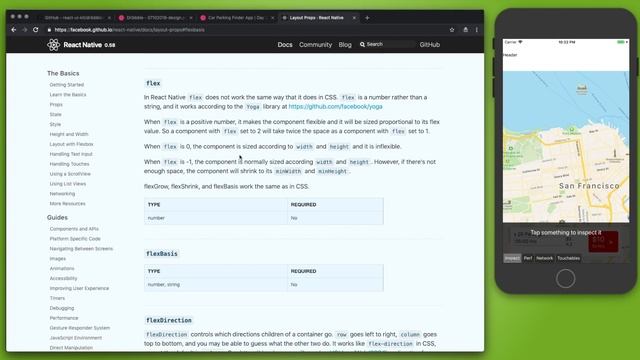This screenshot has width=640, height=360.
Task: Click the flexBasis heading
Action: point(162,253)
